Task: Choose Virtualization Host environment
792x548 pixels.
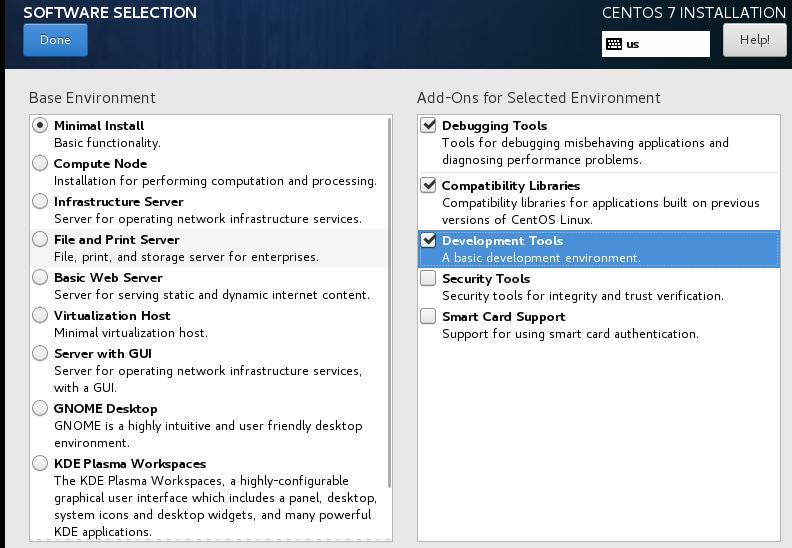Action: 40,316
